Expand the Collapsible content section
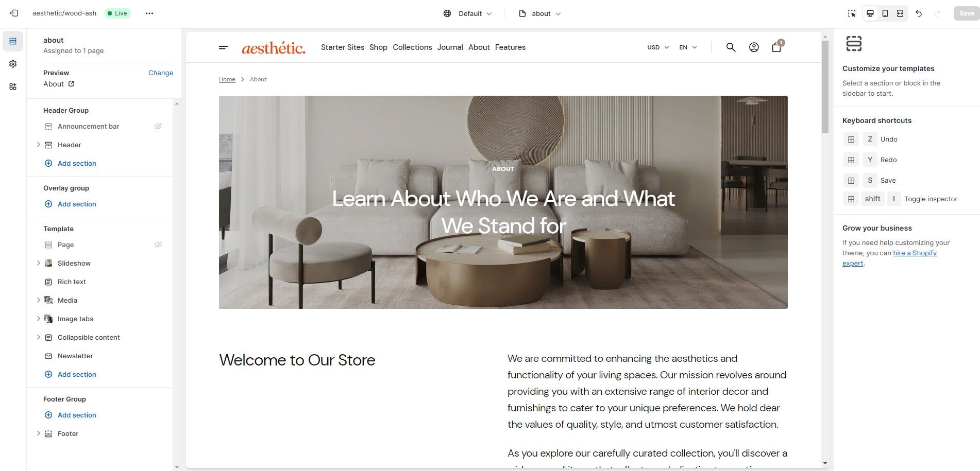 (x=39, y=337)
